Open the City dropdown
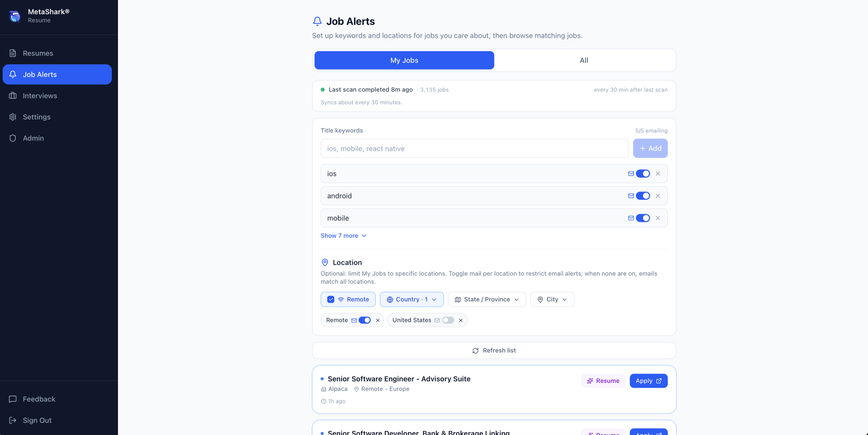This screenshot has height=435, width=868. [x=552, y=299]
